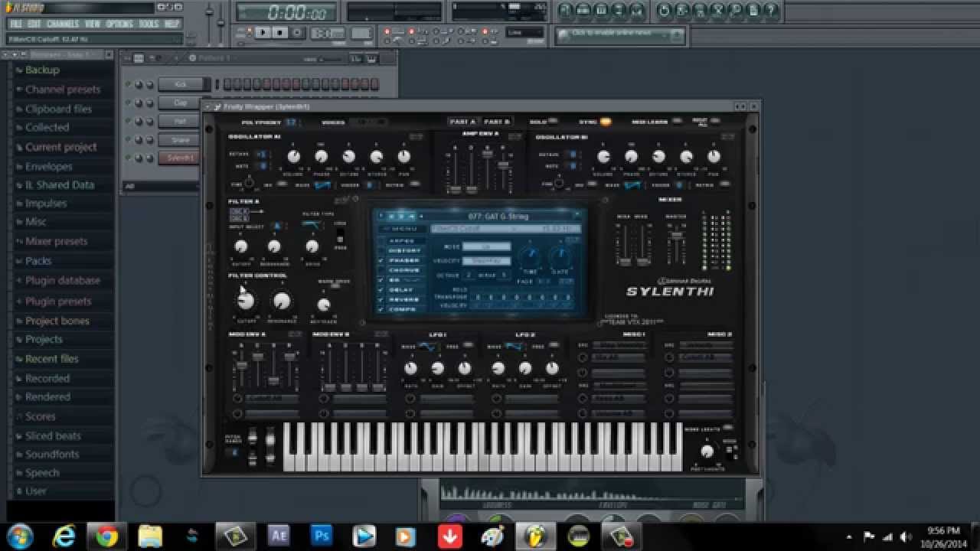Open the channel group filter All dropdown
The image size is (980, 551).
click(162, 186)
